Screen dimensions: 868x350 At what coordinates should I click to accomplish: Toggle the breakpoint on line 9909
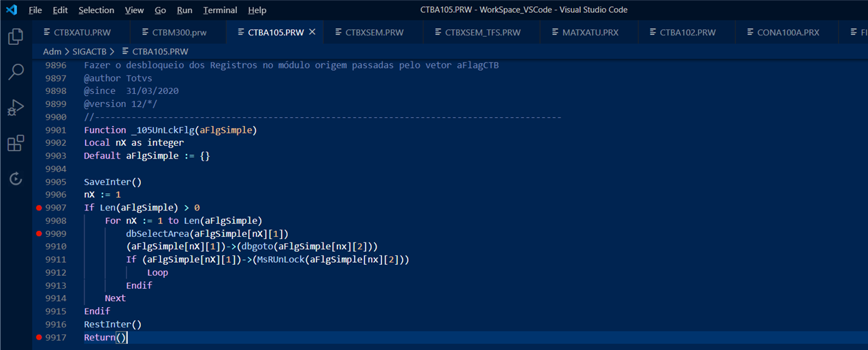(39, 234)
